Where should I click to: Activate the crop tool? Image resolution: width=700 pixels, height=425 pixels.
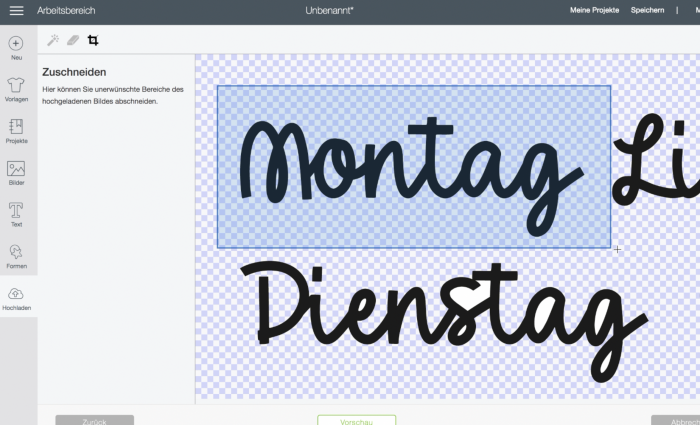click(x=93, y=40)
